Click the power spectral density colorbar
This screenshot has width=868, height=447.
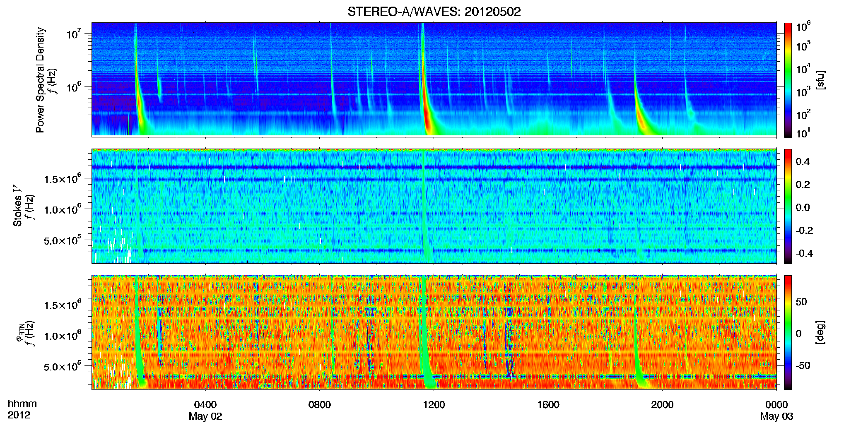(788, 80)
